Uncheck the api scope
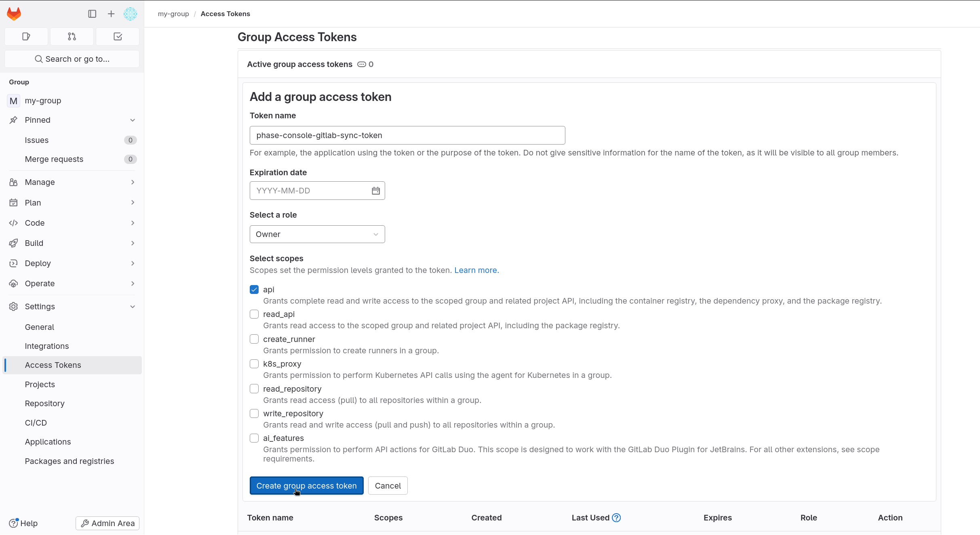 (254, 290)
